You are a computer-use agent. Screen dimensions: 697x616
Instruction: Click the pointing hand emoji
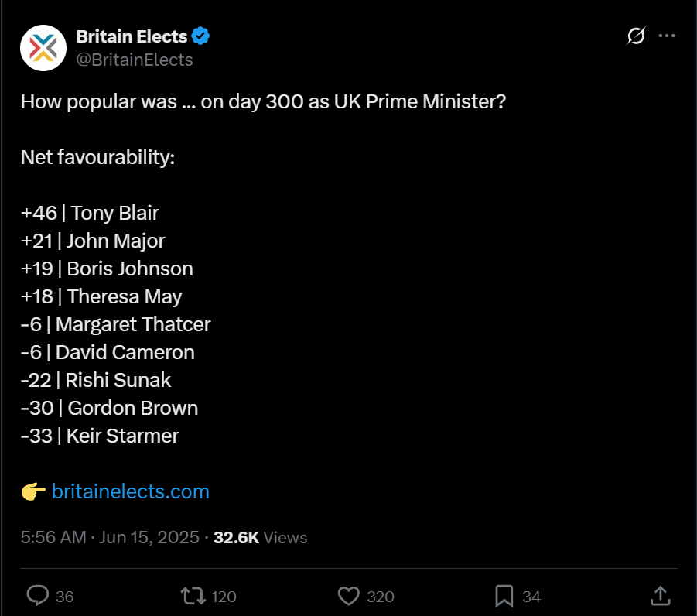tap(33, 492)
